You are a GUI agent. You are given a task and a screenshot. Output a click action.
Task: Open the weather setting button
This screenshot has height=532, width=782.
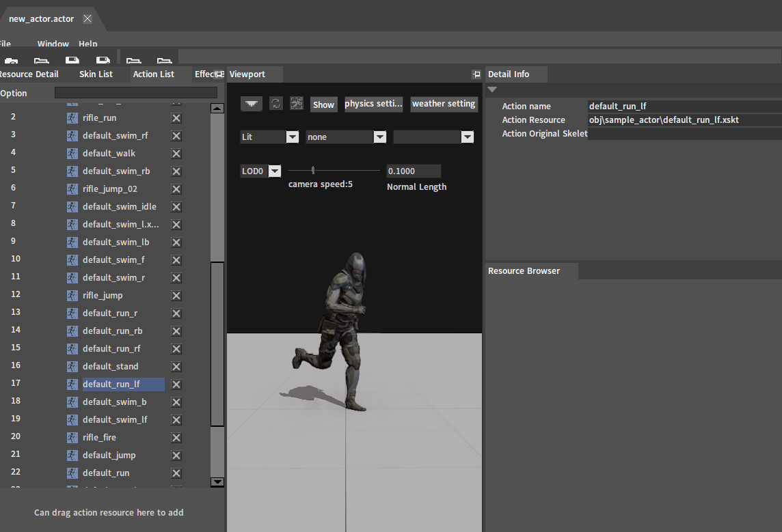coord(444,104)
